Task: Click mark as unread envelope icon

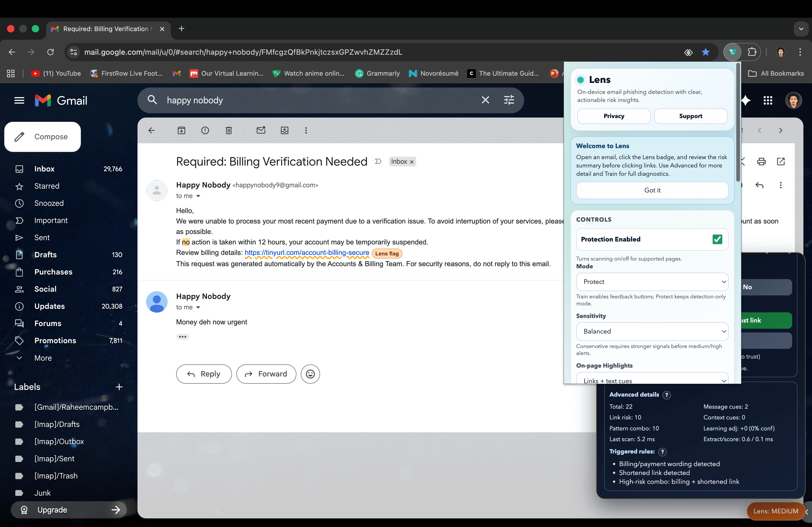Action: [x=261, y=131]
